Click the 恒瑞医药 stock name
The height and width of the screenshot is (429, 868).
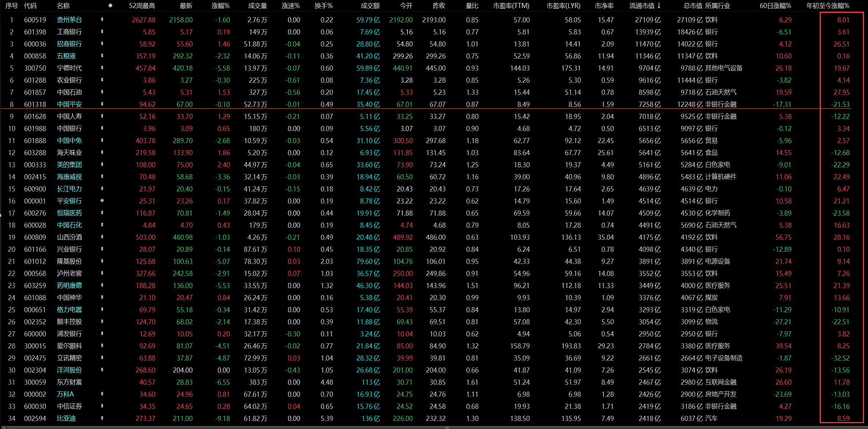69,213
